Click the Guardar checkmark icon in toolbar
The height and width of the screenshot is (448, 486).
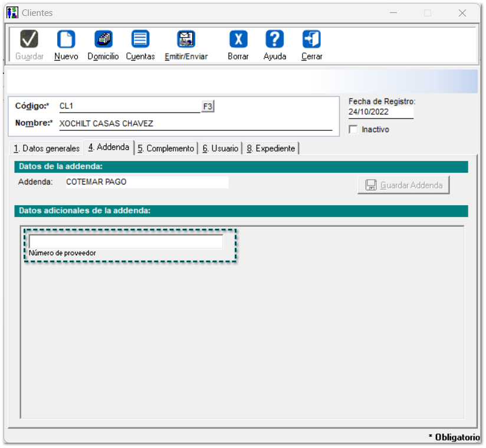coord(29,40)
